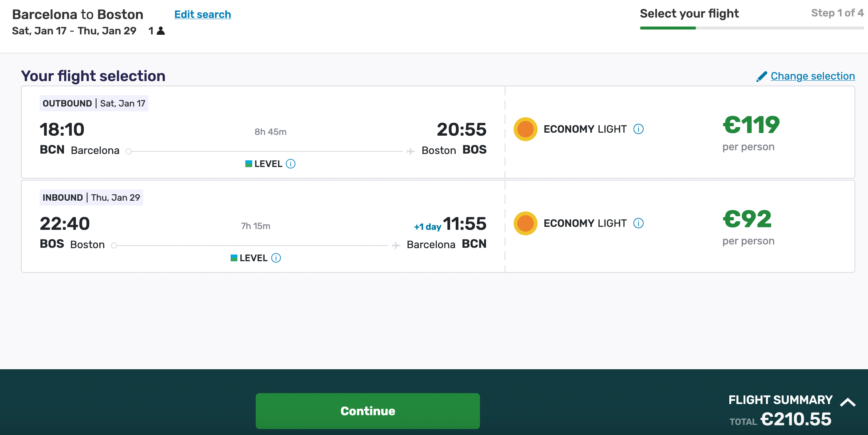Click the Continue button
868x435 pixels.
tap(367, 410)
